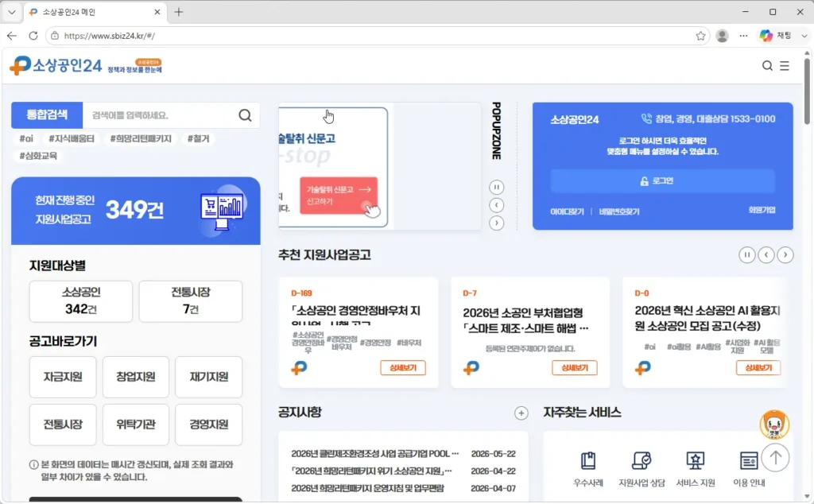The image size is (814, 504).
Task: Open the header search magnifier icon
Action: coord(767,66)
